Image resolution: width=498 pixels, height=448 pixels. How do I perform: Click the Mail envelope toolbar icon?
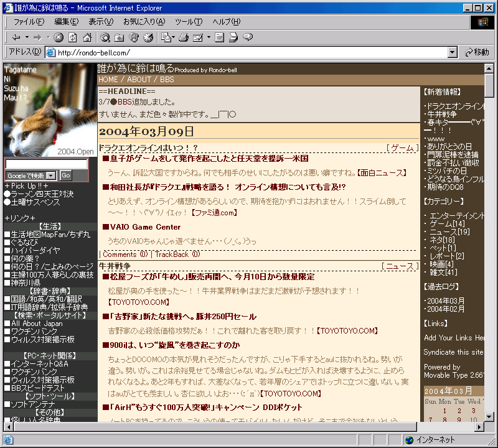pos(166,37)
